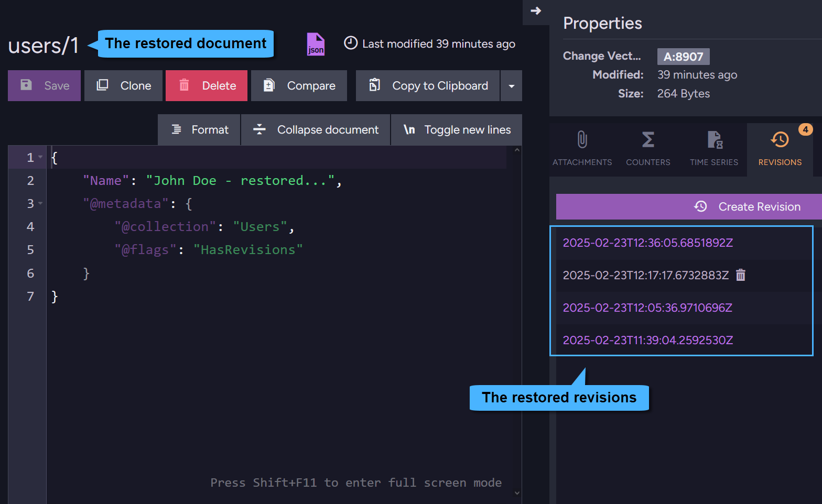Viewport: 822px width, 504px height.
Task: Click line number 7 in gutter
Action: 30,297
